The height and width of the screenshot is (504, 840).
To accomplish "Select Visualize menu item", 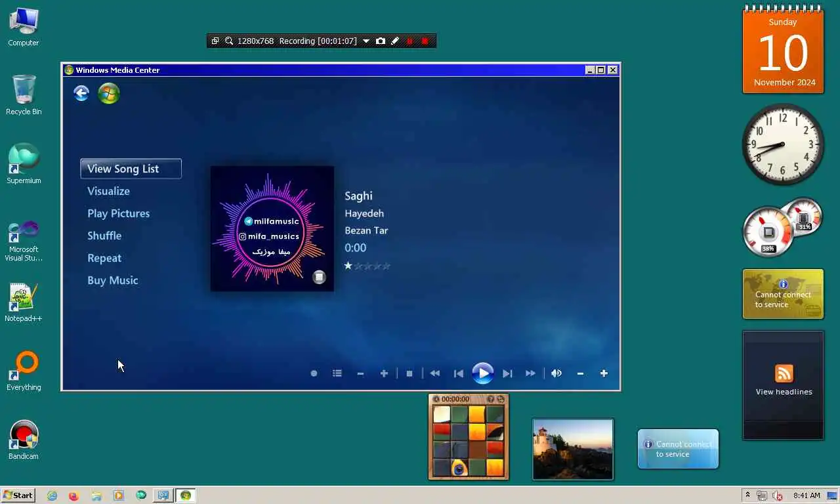I will coord(108,191).
